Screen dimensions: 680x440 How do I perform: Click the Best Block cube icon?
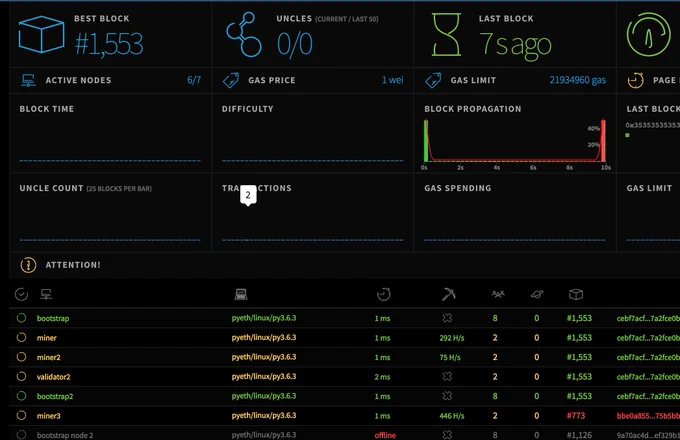pyautogui.click(x=42, y=34)
